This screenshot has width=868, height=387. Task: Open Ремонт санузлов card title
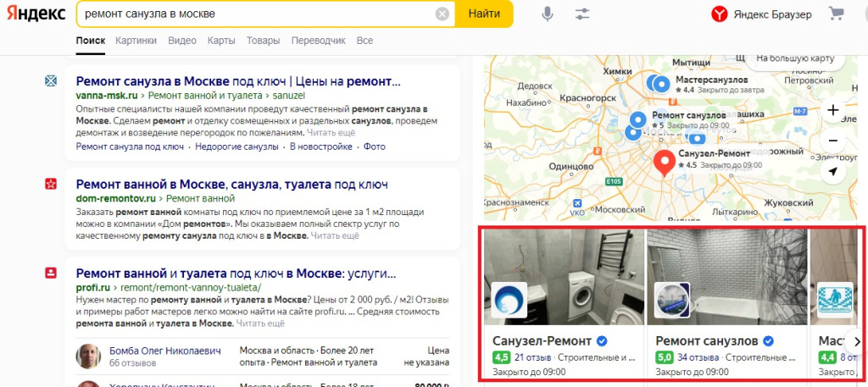706,340
